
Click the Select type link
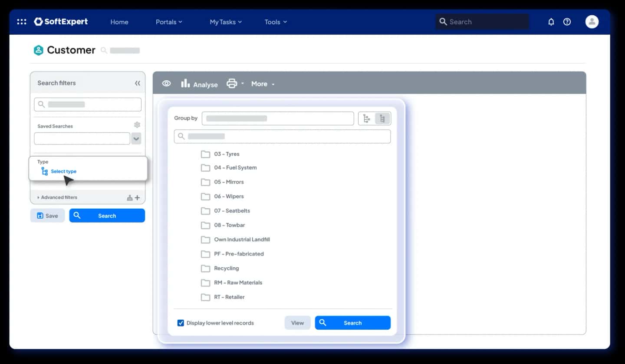click(x=63, y=171)
